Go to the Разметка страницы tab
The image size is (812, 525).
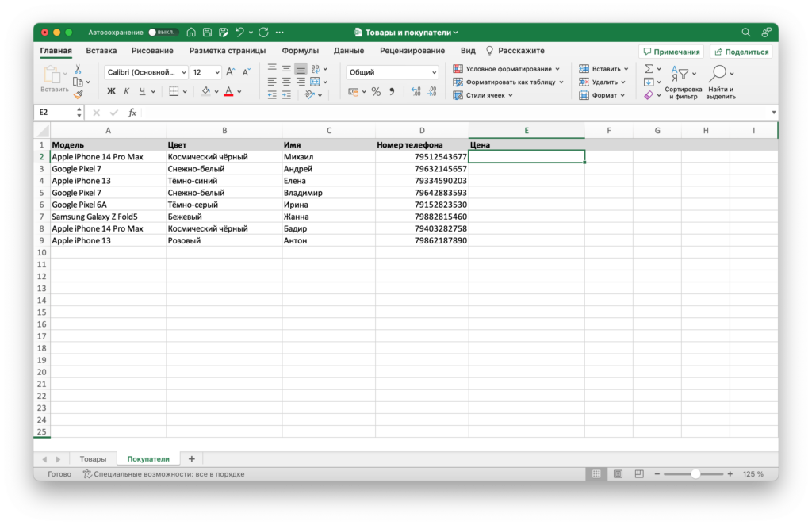pyautogui.click(x=228, y=51)
